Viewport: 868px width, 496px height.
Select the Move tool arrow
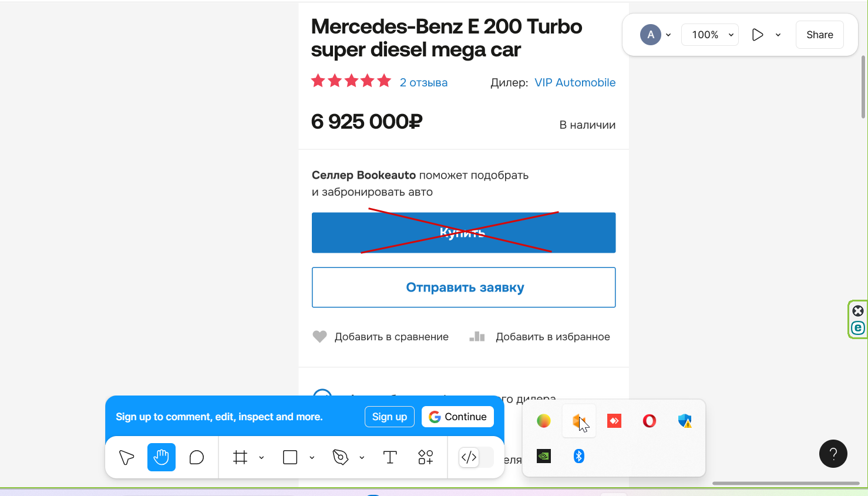click(126, 457)
